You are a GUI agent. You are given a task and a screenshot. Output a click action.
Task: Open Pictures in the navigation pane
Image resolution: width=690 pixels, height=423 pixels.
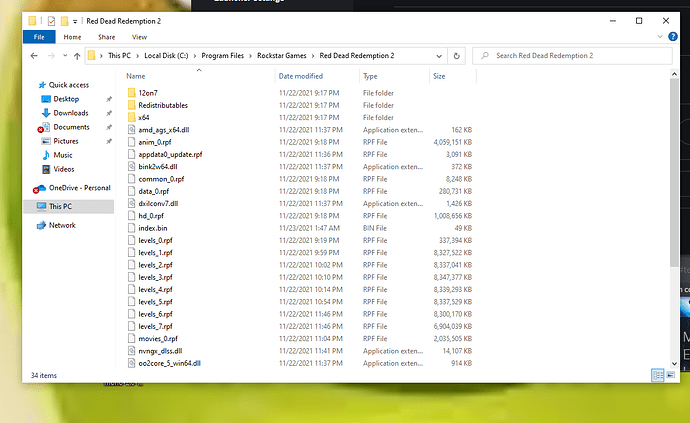66,141
